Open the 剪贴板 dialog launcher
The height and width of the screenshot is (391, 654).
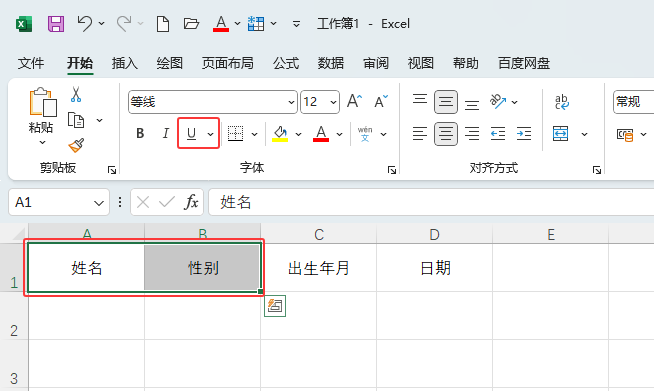(x=112, y=169)
